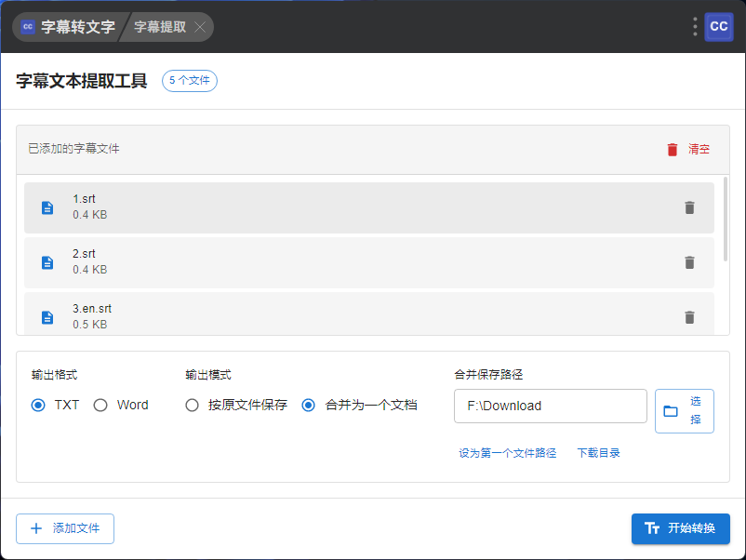Remove 2.srt using its trash icon
Screen dimensions: 746x560
pos(689,262)
